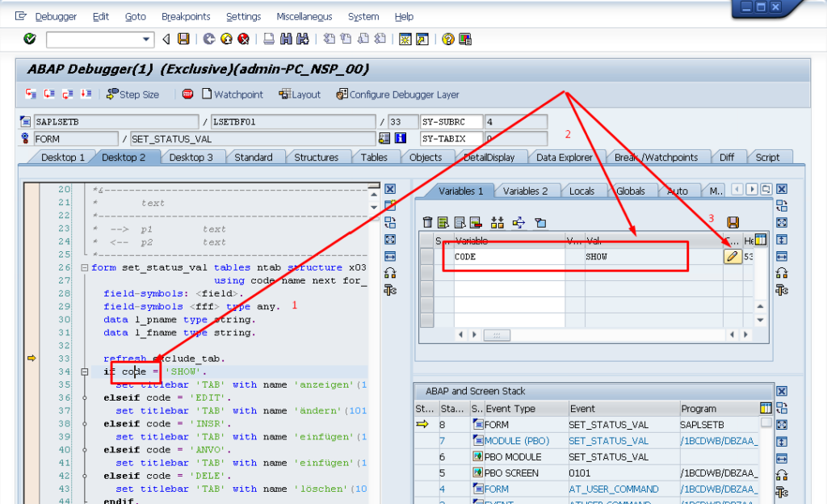Click the Save icon in the standard toolbar

tap(183, 39)
